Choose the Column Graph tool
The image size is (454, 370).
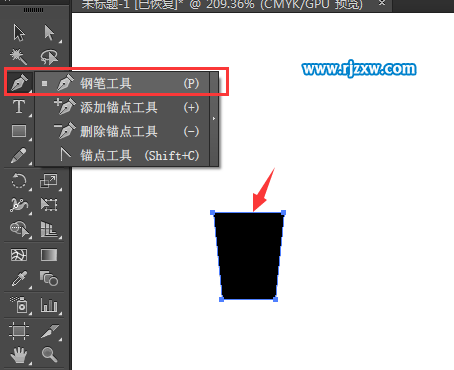pyautogui.click(x=49, y=304)
